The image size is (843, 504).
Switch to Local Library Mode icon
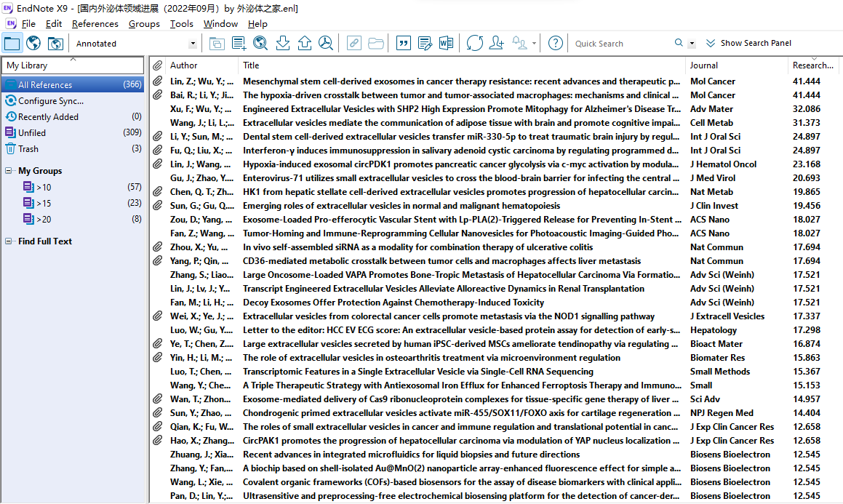click(x=12, y=43)
